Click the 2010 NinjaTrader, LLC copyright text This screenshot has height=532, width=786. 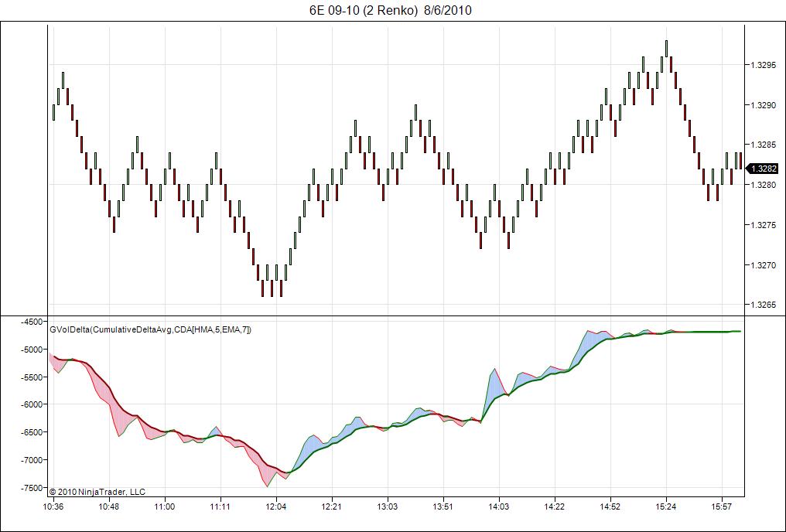[97, 492]
